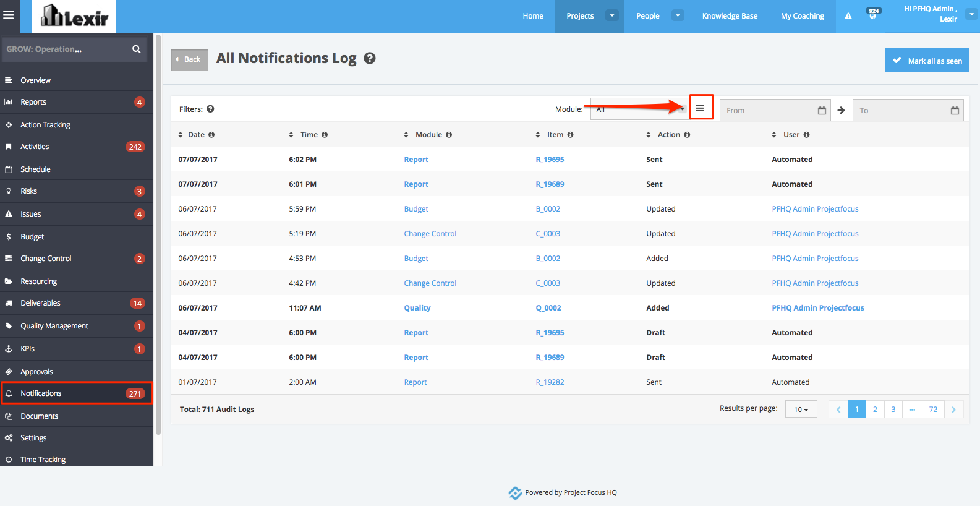
Task: Open Deliverables in sidebar
Action: point(77,303)
